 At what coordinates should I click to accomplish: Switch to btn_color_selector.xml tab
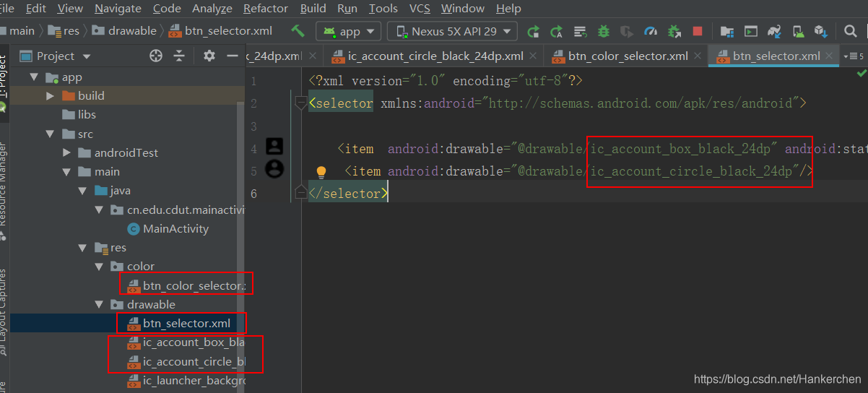(628, 56)
